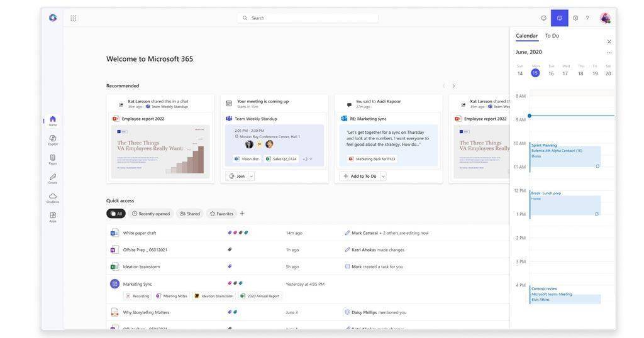
Task: Click the settings gear icon
Action: click(575, 18)
